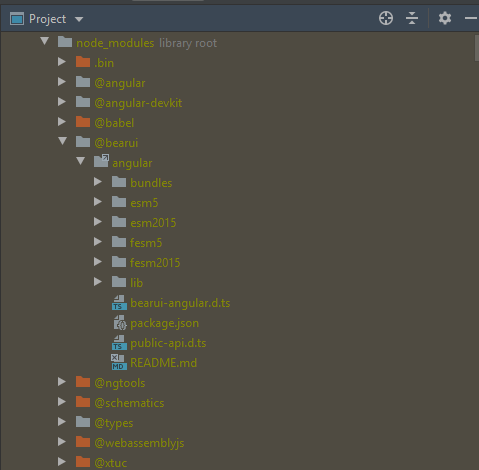Click the Project tree vertical scrollbar thumb

[x=476, y=48]
